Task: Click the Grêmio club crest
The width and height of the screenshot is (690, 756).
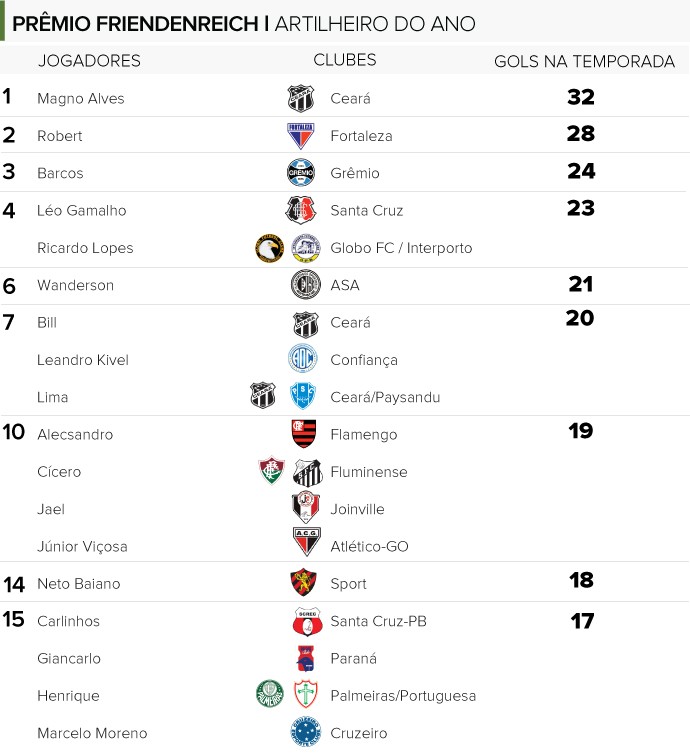Action: point(300,173)
